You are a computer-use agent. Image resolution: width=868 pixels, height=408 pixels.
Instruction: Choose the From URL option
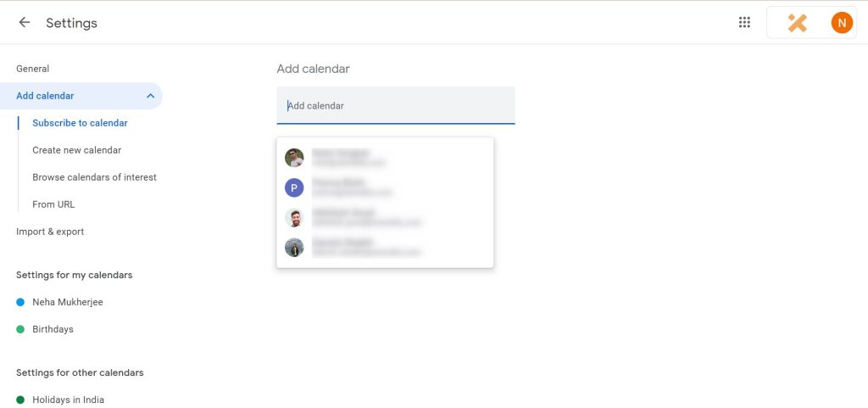53,204
